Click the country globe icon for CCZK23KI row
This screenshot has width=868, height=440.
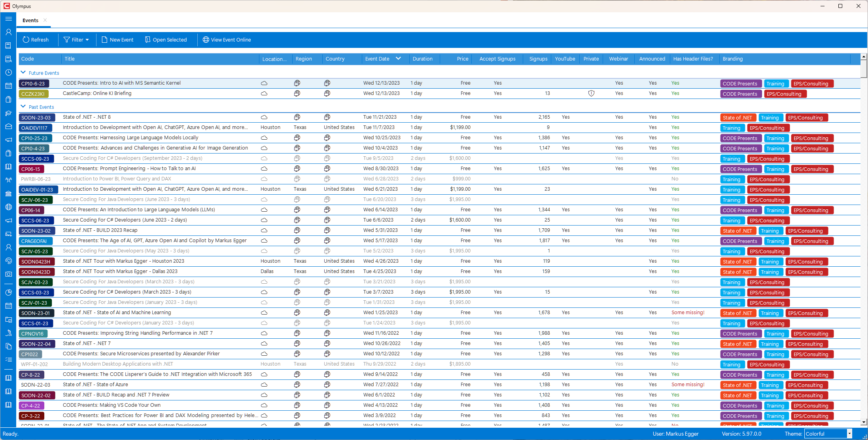pyautogui.click(x=327, y=93)
